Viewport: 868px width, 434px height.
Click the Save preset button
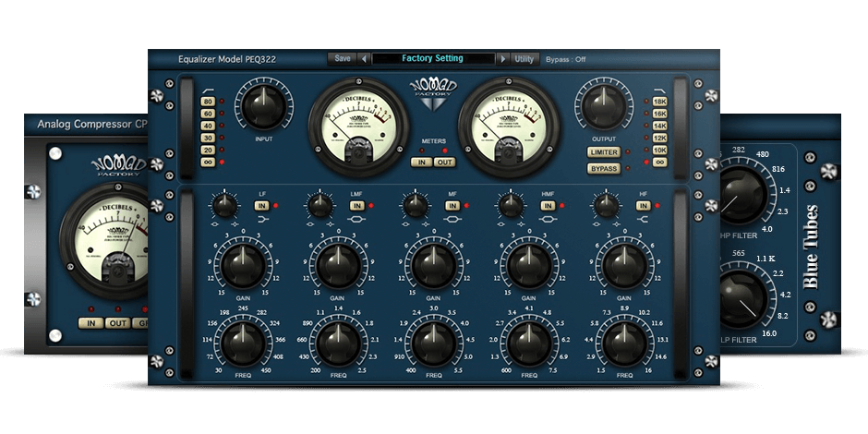(x=342, y=58)
